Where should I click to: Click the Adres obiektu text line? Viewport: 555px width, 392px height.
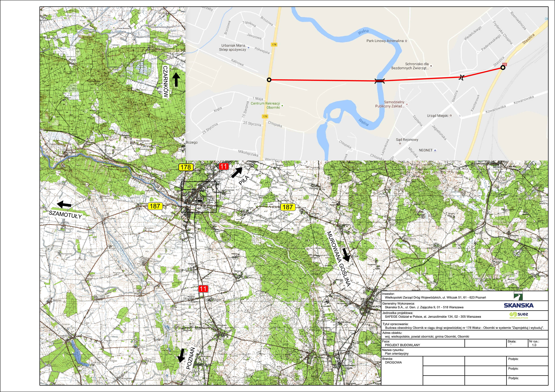(427, 336)
